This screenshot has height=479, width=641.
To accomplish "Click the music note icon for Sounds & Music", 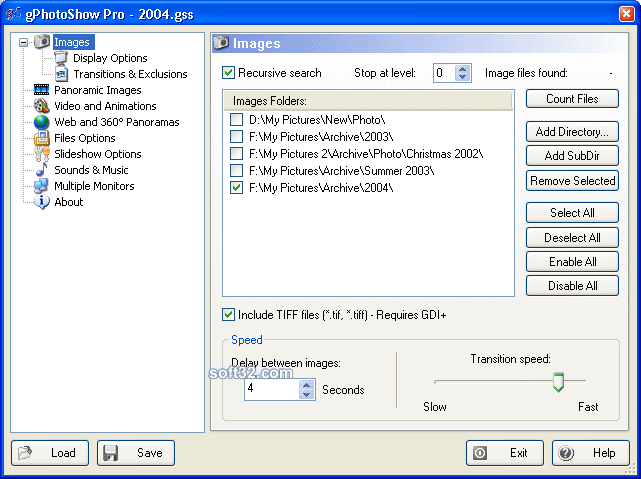I will tap(42, 170).
